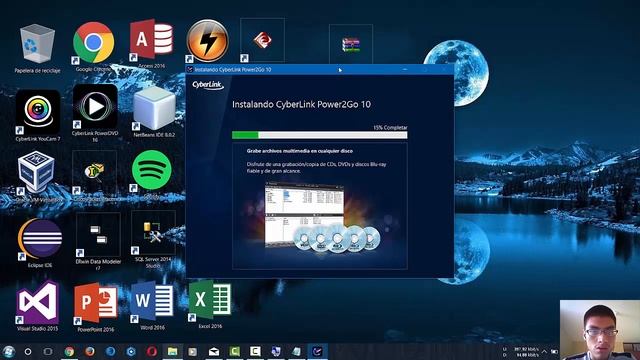Open the Papelera de reciclaje desktop icon
Screen dimensions: 640x360
(37, 44)
